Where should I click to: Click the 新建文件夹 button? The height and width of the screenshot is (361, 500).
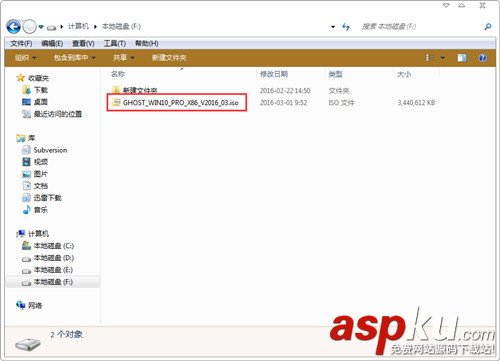click(169, 58)
